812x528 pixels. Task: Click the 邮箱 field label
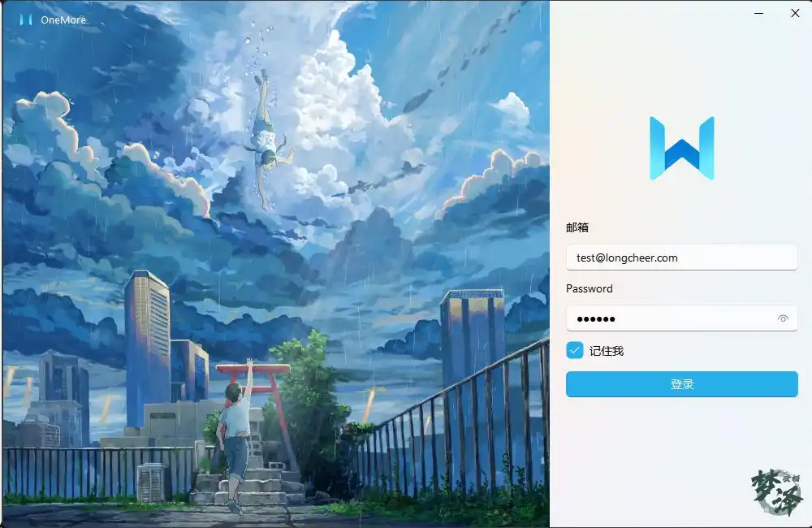point(577,227)
